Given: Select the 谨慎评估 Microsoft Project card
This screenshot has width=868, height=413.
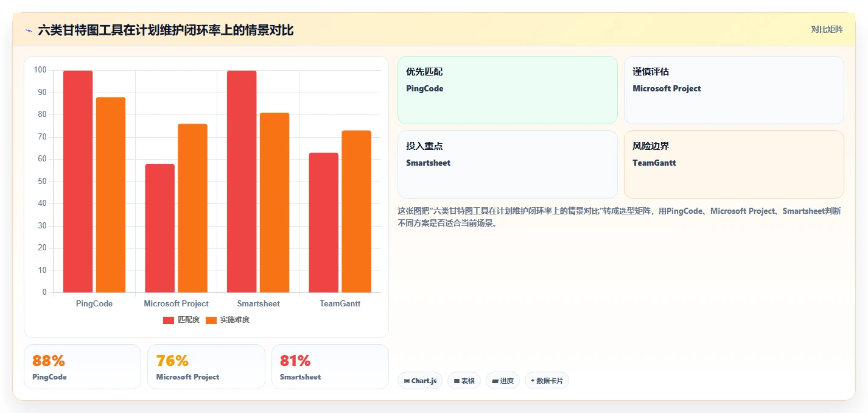Looking at the screenshot, I should [x=734, y=90].
